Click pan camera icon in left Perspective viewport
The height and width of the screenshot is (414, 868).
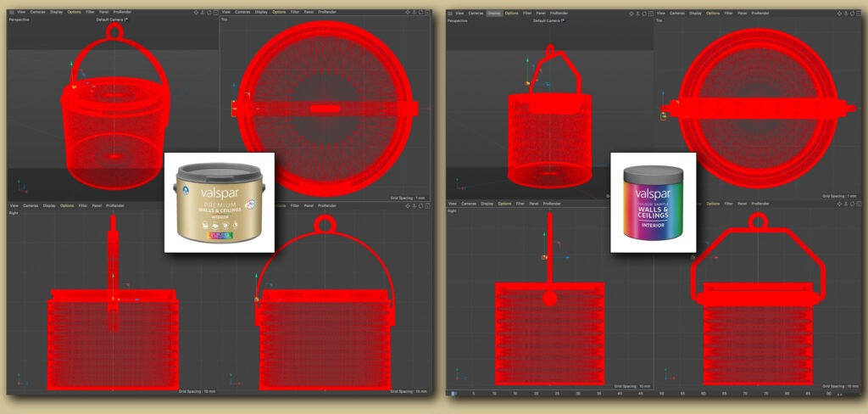196,12
